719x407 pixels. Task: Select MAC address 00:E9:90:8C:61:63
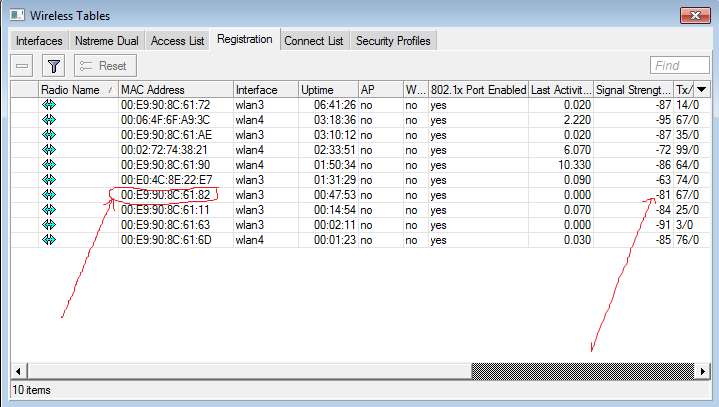(x=166, y=225)
